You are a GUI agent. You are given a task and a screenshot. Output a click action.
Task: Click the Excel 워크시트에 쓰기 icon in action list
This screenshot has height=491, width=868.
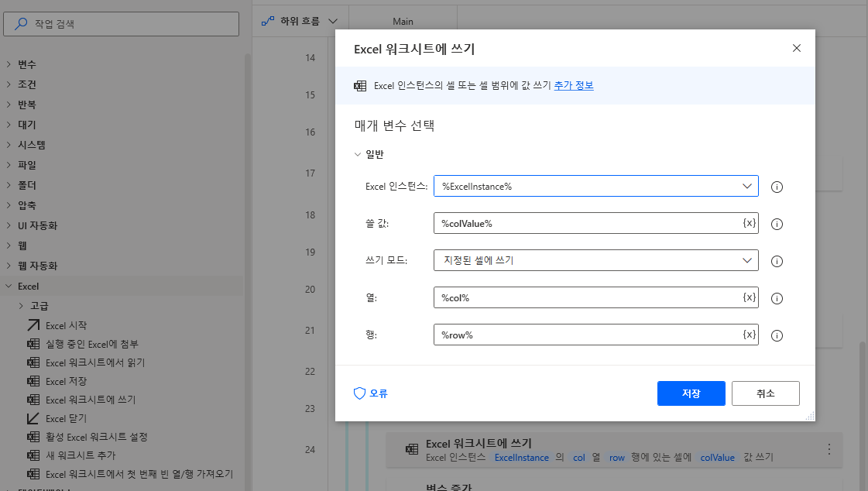(33, 400)
